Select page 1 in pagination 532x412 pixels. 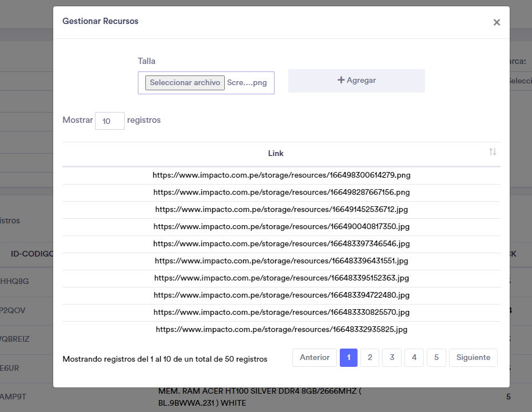pyautogui.click(x=348, y=358)
